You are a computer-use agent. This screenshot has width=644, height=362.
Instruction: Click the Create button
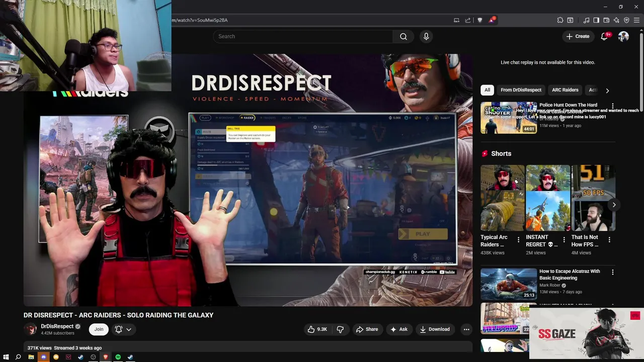point(578,36)
